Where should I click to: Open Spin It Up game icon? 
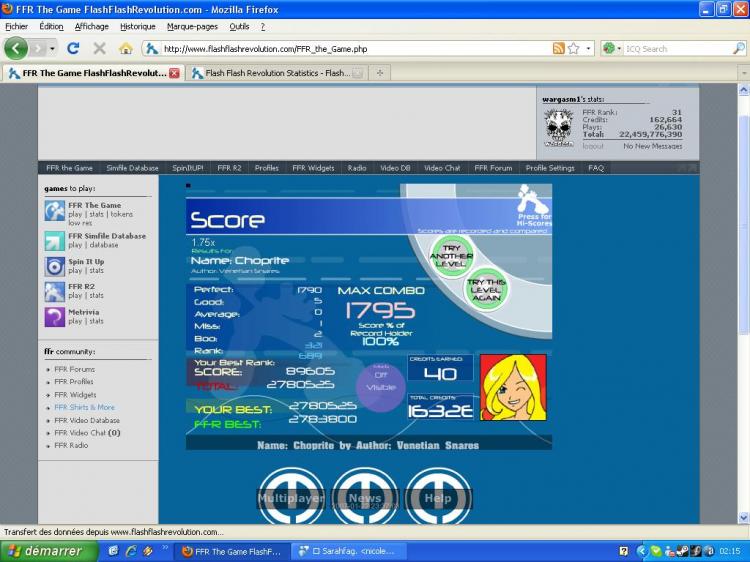(54, 266)
